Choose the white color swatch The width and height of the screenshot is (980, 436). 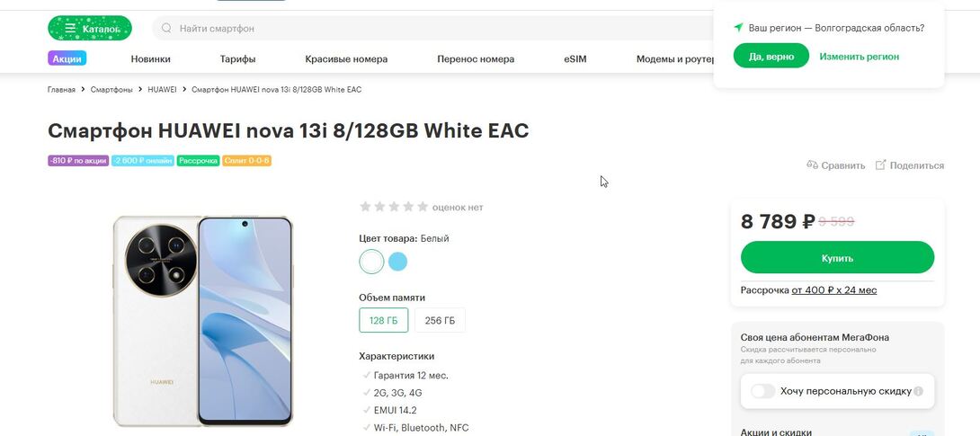pyautogui.click(x=371, y=262)
